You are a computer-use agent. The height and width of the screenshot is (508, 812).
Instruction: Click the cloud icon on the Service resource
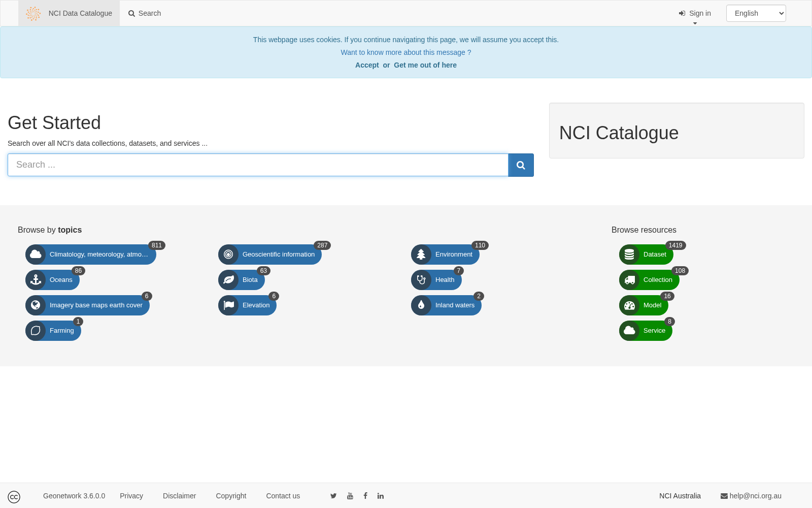629,331
